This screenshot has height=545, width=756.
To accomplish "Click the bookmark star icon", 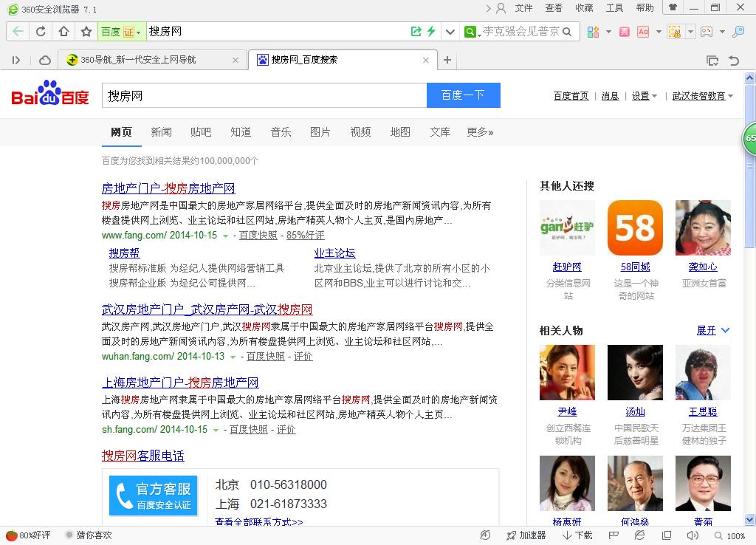I will click(86, 32).
